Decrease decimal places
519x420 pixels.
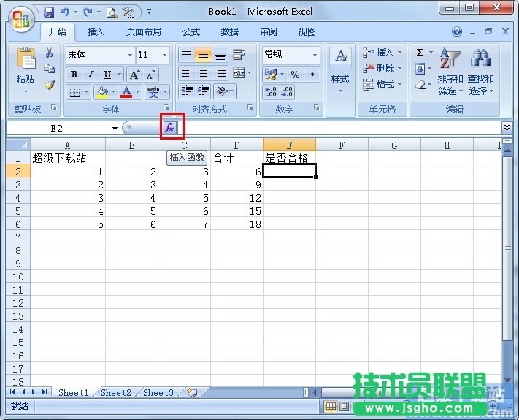click(x=287, y=92)
